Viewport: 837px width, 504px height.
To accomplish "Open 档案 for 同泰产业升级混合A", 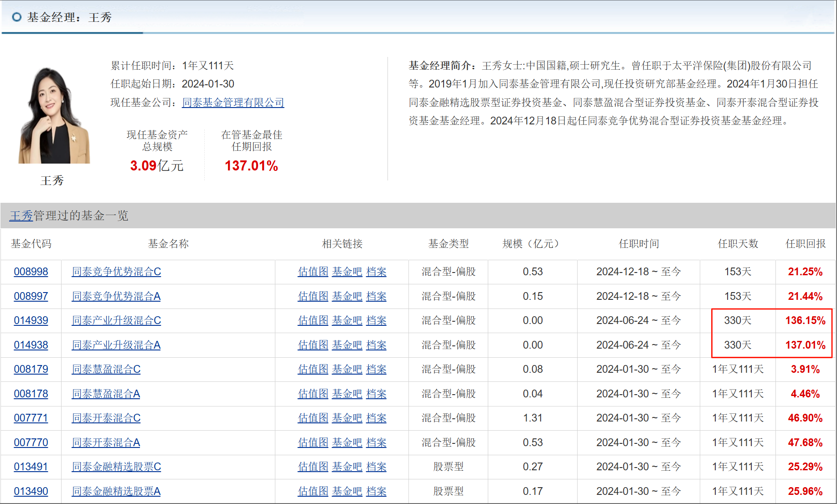I will click(377, 345).
